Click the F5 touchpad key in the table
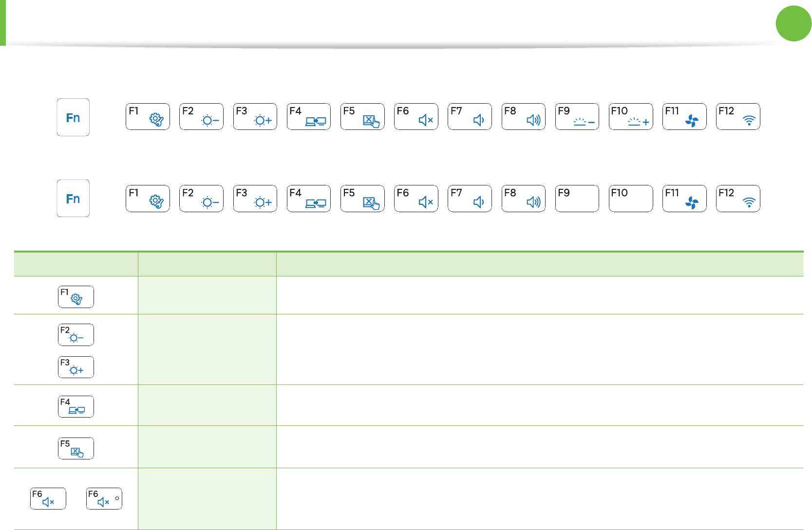This screenshot has height=530, width=812. (x=76, y=449)
